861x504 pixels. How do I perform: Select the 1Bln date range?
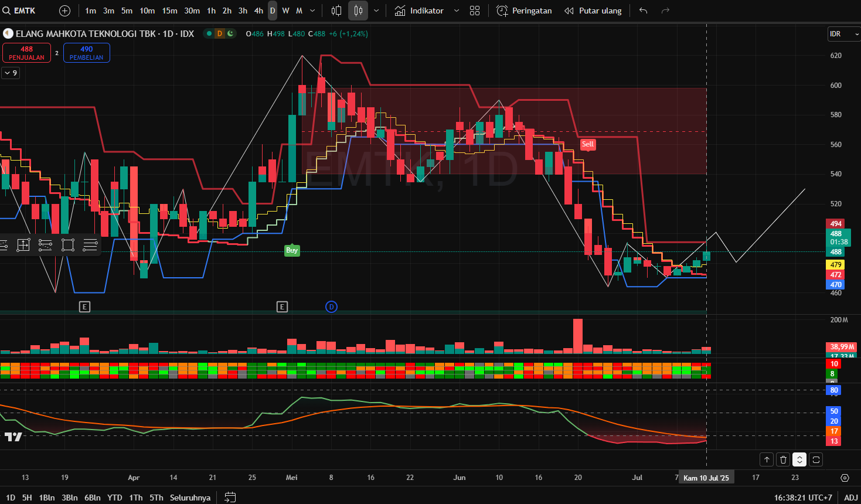point(47,497)
